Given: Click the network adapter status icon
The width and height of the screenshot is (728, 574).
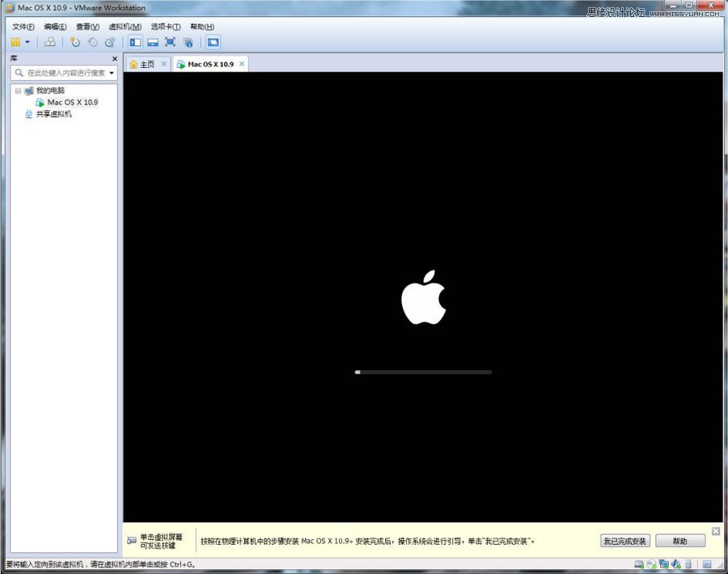Looking at the screenshot, I should (664, 563).
